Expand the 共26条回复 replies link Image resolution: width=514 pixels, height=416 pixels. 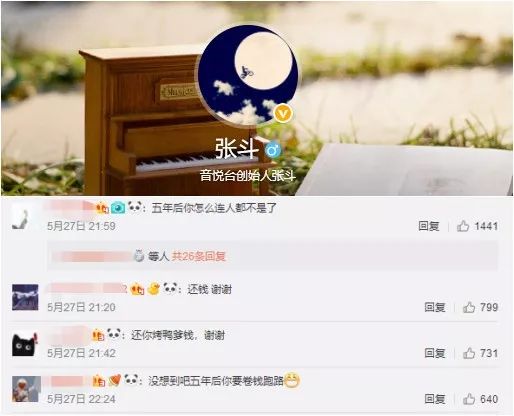coord(199,256)
